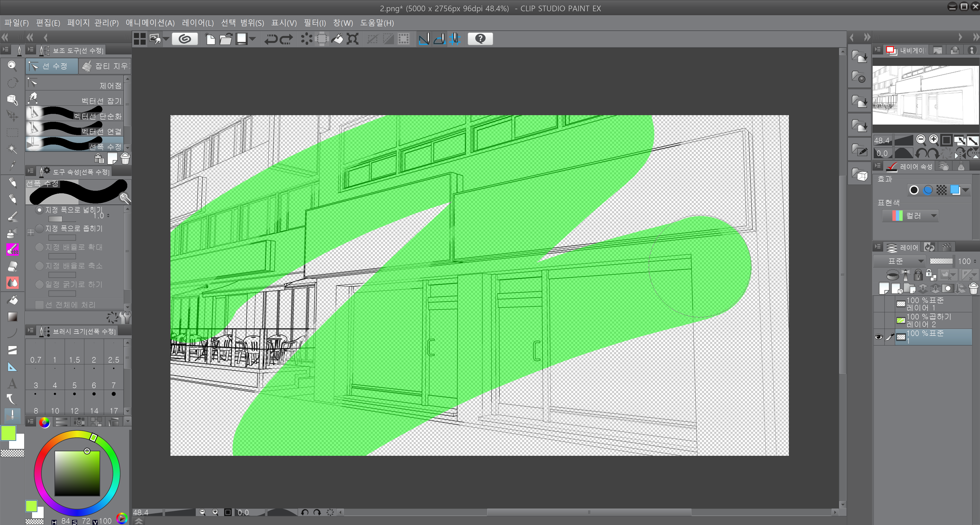980x525 pixels.
Task: Select 지정 폭으로 좁히기 radio option
Action: (x=39, y=229)
